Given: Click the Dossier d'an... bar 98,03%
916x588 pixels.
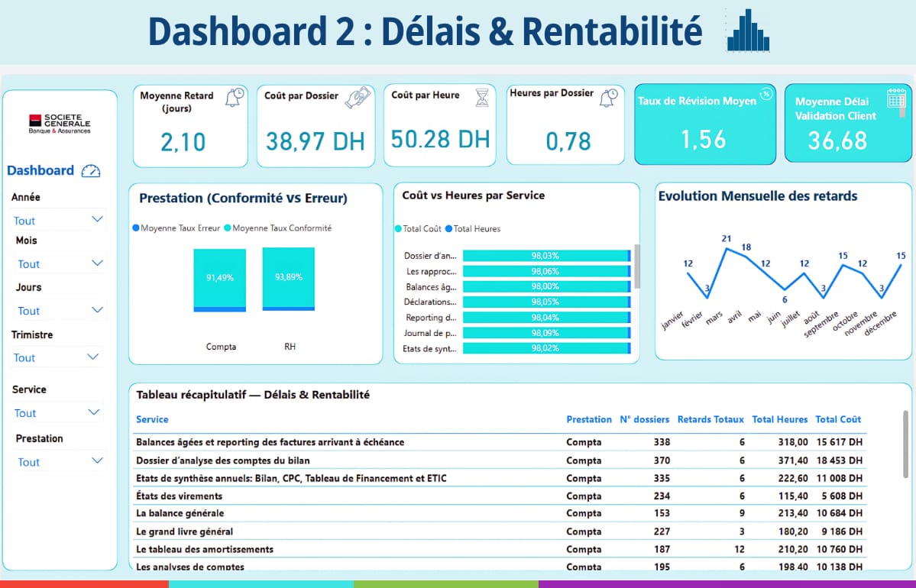Looking at the screenshot, I should pyautogui.click(x=546, y=256).
